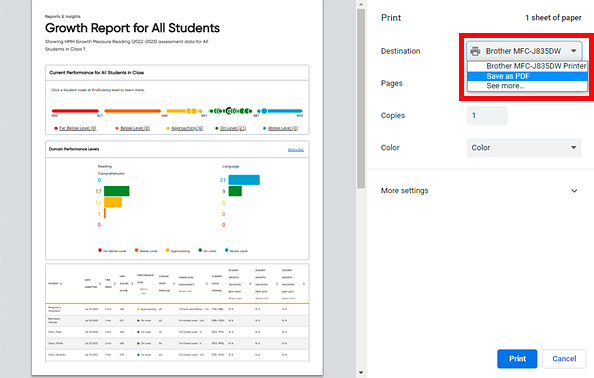Image resolution: width=594 pixels, height=378 pixels.
Task: Click the green Language bar labeled 9
Action: [x=235, y=191]
